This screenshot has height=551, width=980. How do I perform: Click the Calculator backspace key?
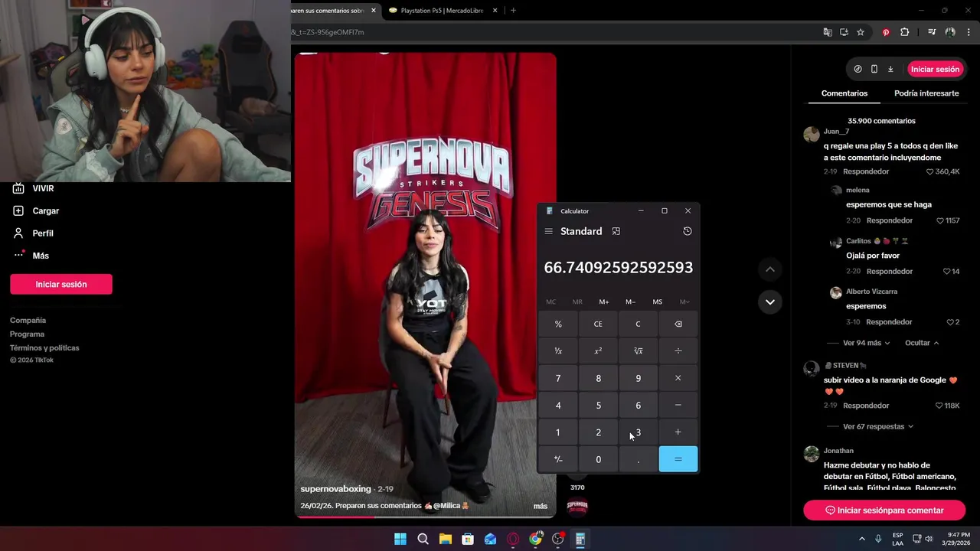coord(678,324)
